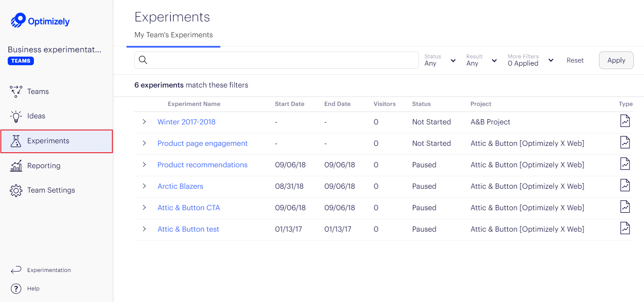Open the More Filters dropdown
Image resolution: width=644 pixels, height=302 pixels.
tap(530, 60)
